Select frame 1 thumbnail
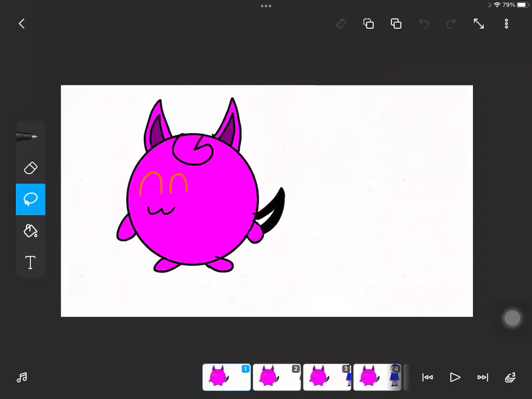532x399 pixels. pyautogui.click(x=226, y=377)
